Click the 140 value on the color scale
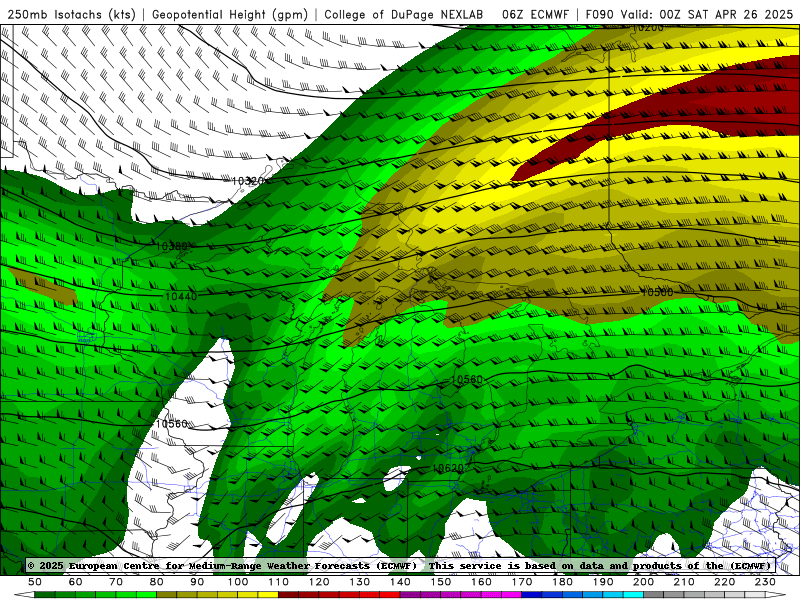The width and height of the screenshot is (800, 600). coord(400,582)
